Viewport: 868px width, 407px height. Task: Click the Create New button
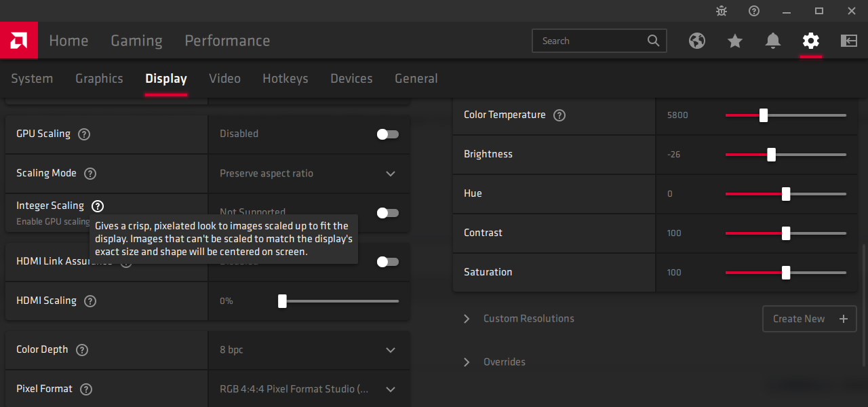coord(809,319)
